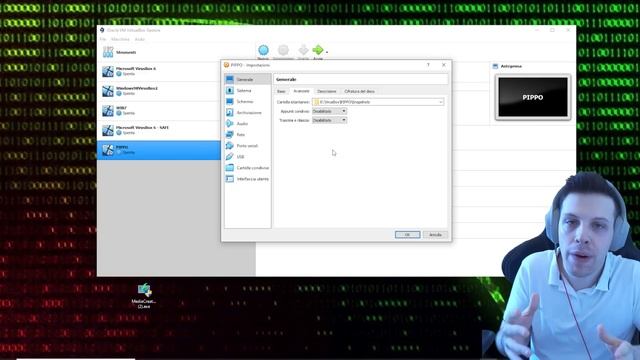Open the Cartella istantanee path dropdown
This screenshot has width=640, height=360.
441,102
